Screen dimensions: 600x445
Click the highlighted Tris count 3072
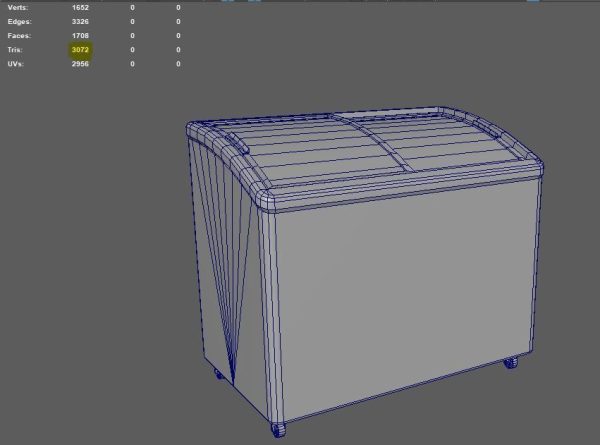tap(80, 50)
